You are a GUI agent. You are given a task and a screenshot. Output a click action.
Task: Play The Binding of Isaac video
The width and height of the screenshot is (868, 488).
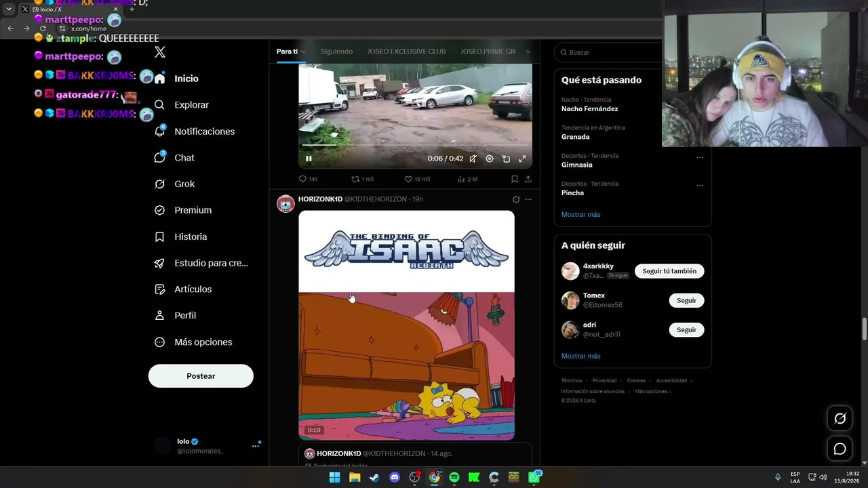coord(406,325)
